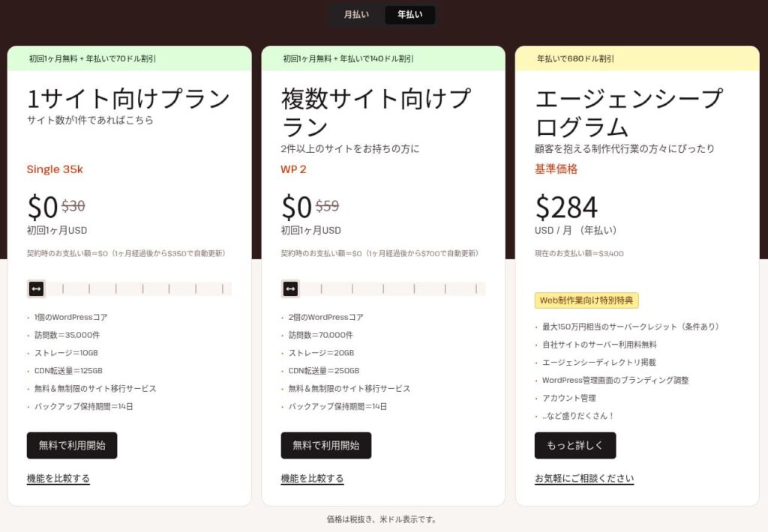The image size is (768, 532).
Task: Switch billing to 月払い
Action: (356, 14)
